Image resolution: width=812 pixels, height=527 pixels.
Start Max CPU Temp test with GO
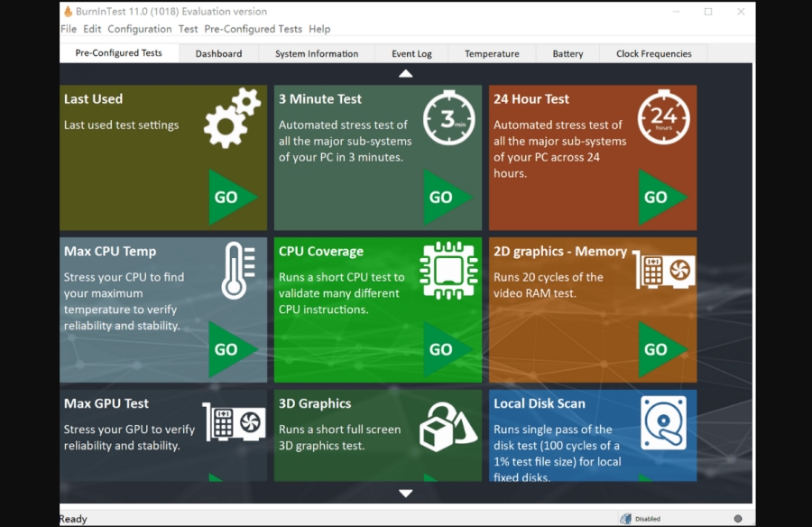(x=233, y=349)
